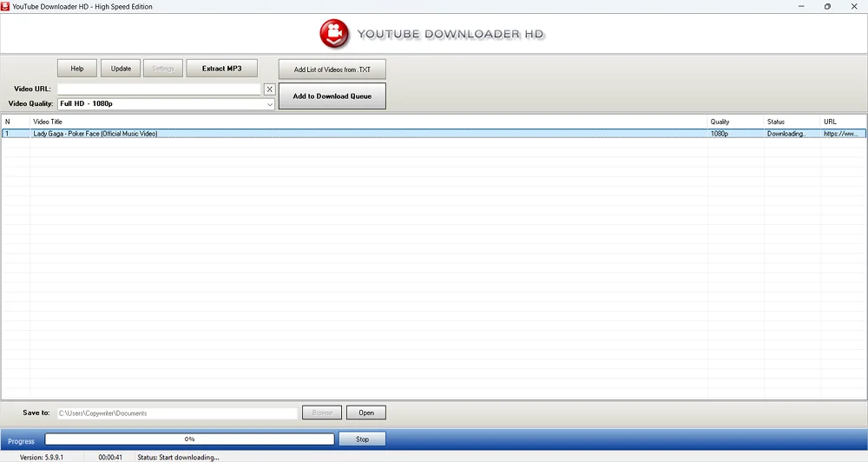Click the Save to path field
This screenshot has height=462, width=868.
[178, 413]
